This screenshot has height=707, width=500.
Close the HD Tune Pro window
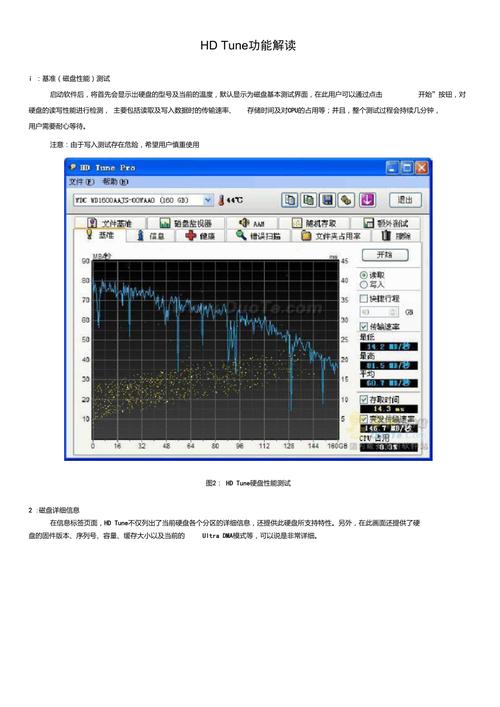pyautogui.click(x=421, y=168)
